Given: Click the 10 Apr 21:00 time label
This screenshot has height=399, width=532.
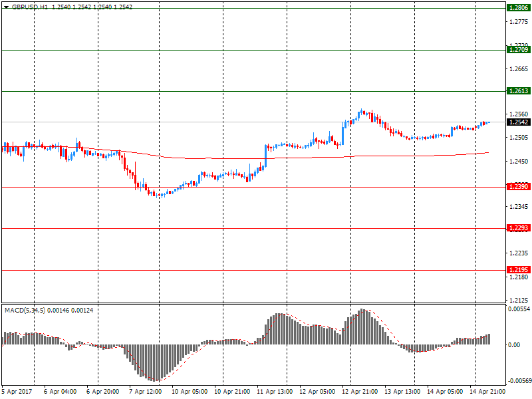Looking at the screenshot, I should (x=232, y=392).
